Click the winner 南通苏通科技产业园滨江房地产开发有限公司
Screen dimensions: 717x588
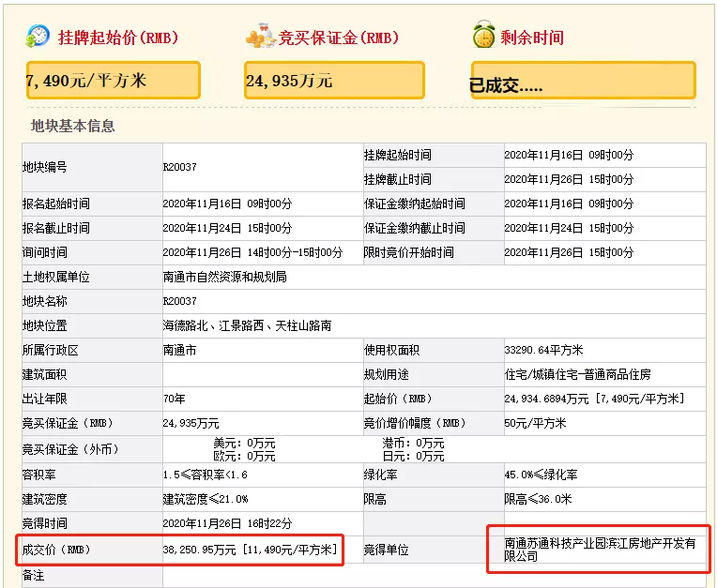[x=600, y=550]
